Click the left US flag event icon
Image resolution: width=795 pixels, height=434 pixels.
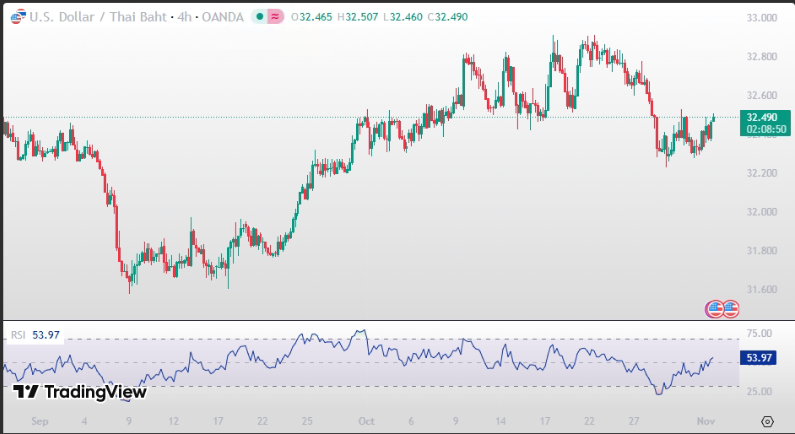pyautogui.click(x=714, y=308)
